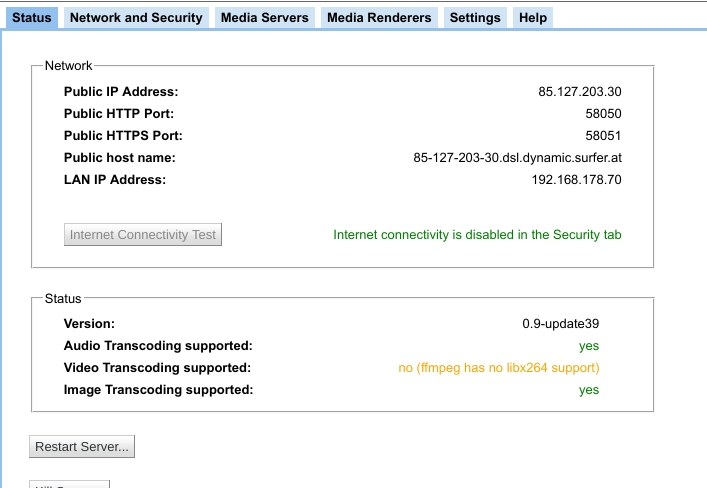This screenshot has height=488, width=707.
Task: Click the version value 0.9-update39
Action: click(x=560, y=324)
